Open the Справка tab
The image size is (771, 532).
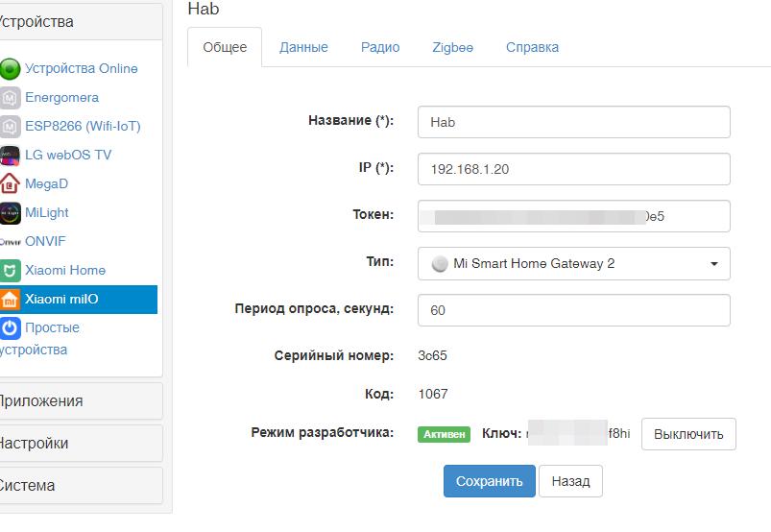(x=532, y=47)
